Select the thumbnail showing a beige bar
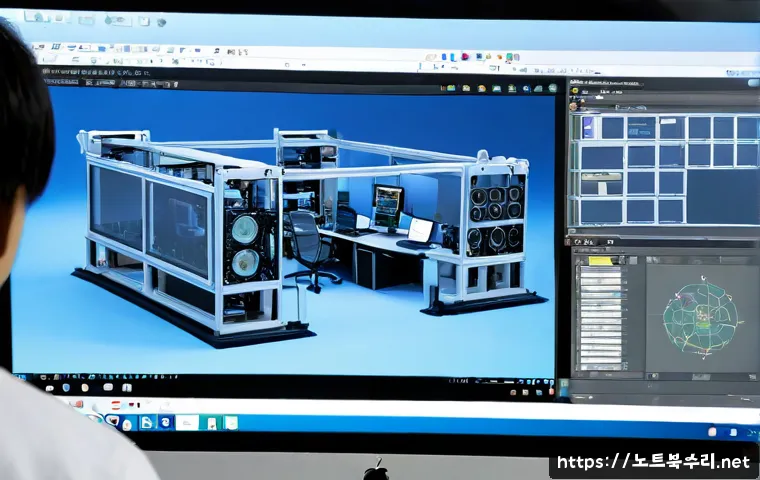 point(602,183)
